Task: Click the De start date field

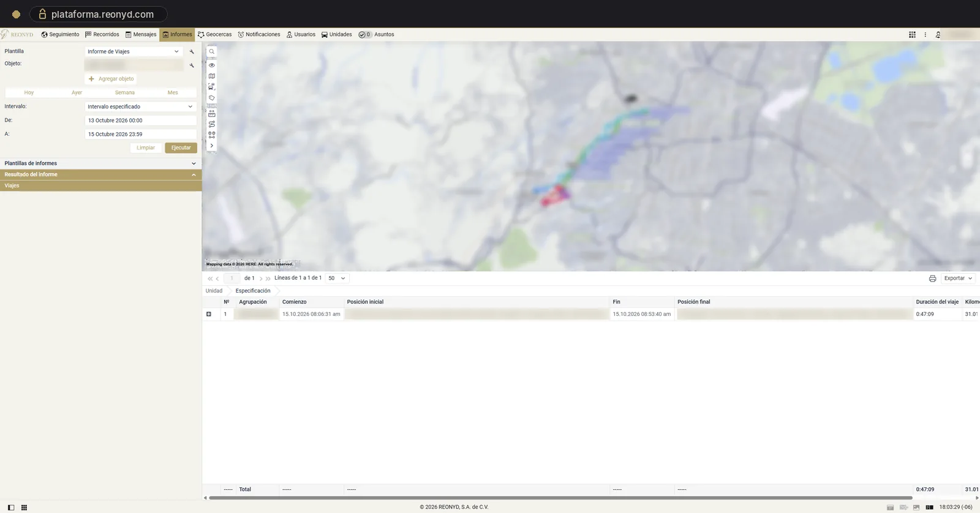Action: [140, 121]
